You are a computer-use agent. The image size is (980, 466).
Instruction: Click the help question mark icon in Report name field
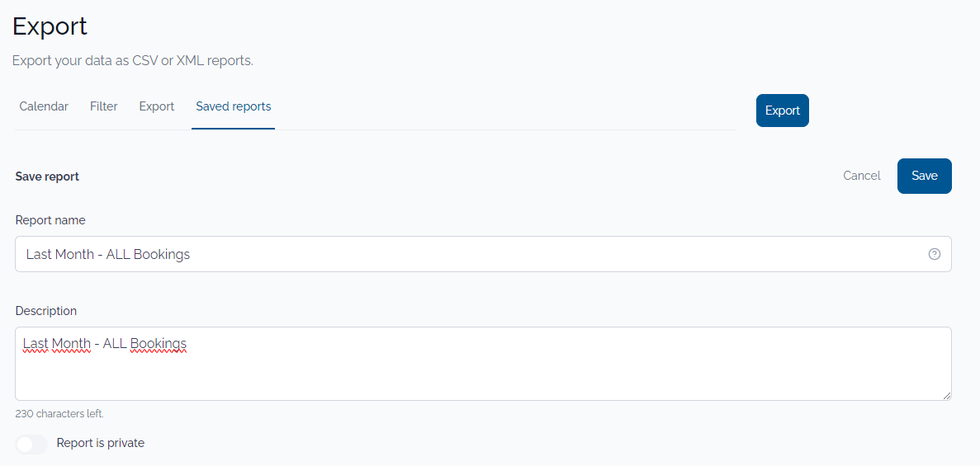934,253
